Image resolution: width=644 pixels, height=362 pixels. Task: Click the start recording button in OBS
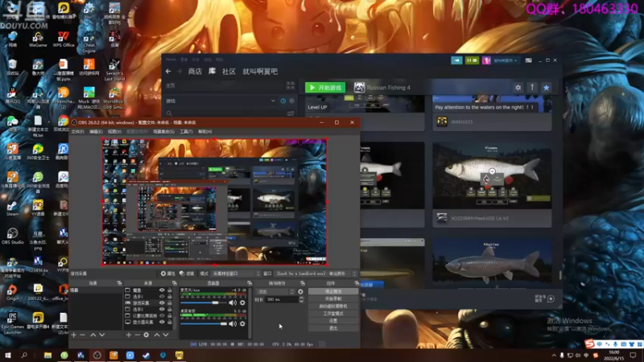point(333,298)
